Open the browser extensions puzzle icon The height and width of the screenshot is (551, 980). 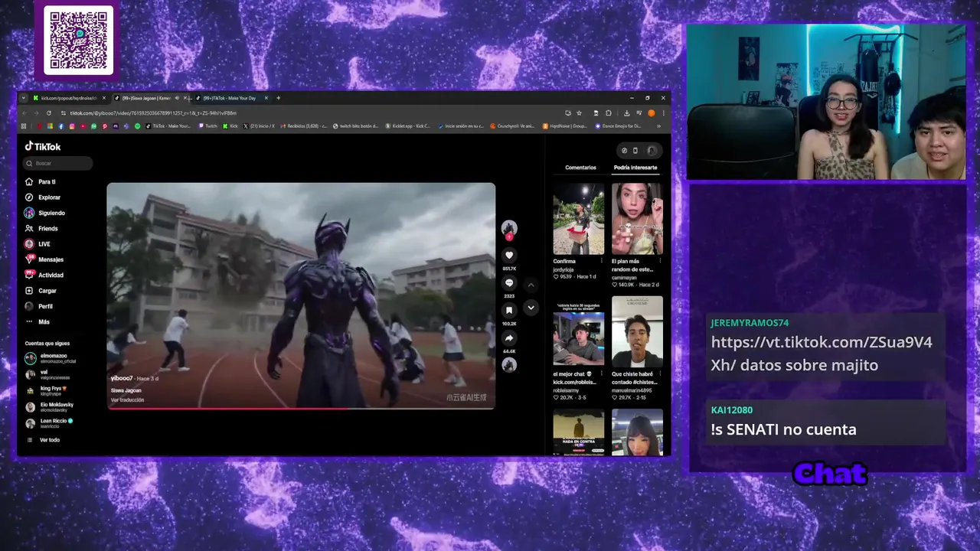click(609, 113)
